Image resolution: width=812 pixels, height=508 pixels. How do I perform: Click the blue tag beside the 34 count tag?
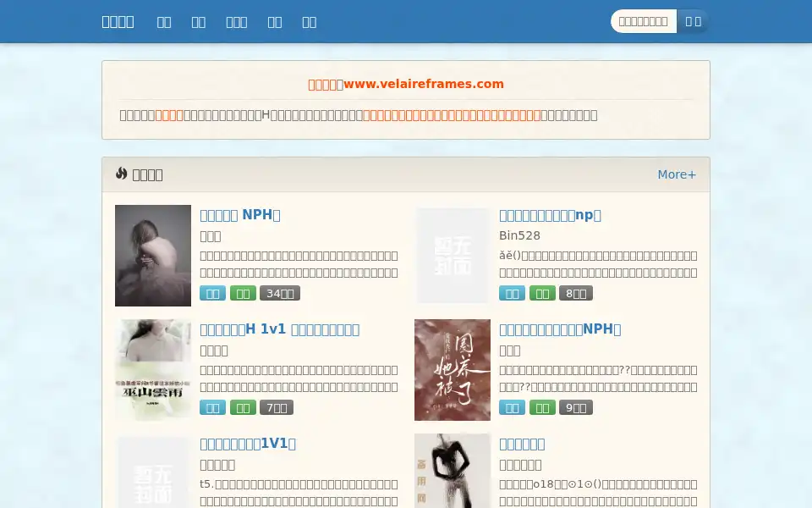point(213,294)
